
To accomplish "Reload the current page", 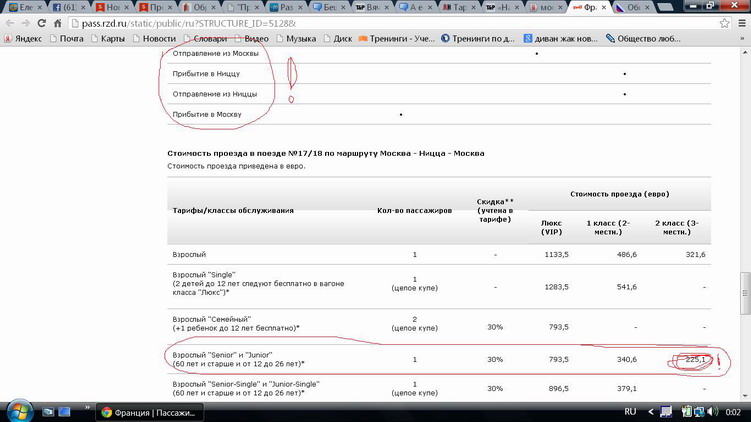I will pyautogui.click(x=43, y=23).
